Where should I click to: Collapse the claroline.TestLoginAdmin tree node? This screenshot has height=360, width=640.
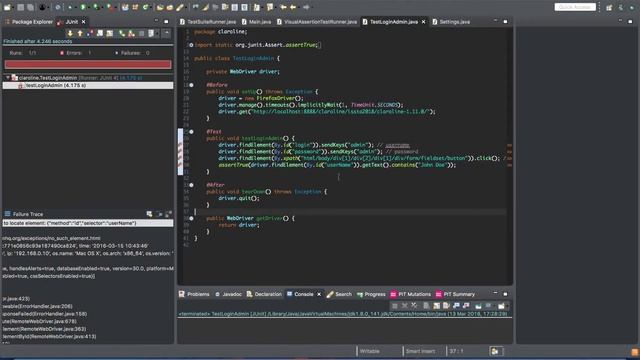tap(8, 78)
